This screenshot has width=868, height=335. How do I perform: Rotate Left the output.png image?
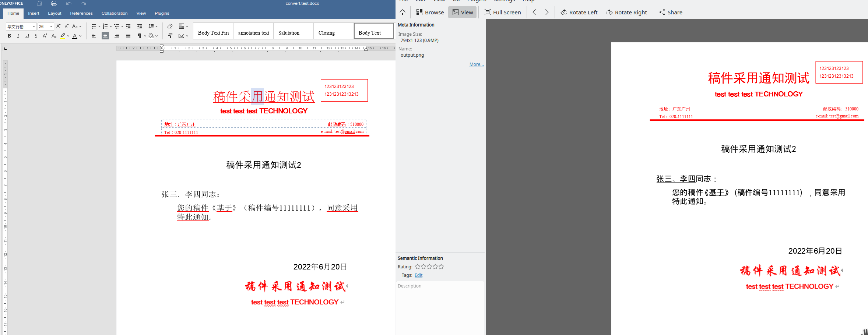point(579,12)
